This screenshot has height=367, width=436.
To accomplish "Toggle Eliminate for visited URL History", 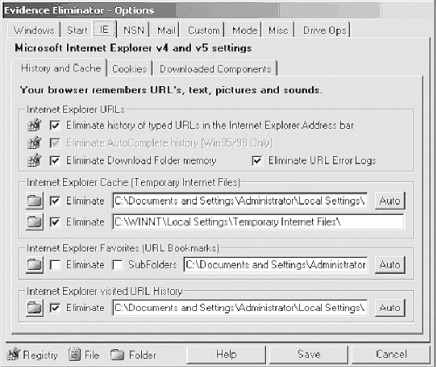I will click(x=55, y=308).
